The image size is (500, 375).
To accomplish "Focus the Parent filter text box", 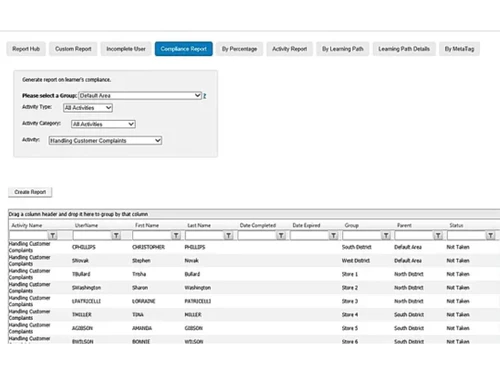I will tap(415, 236).
